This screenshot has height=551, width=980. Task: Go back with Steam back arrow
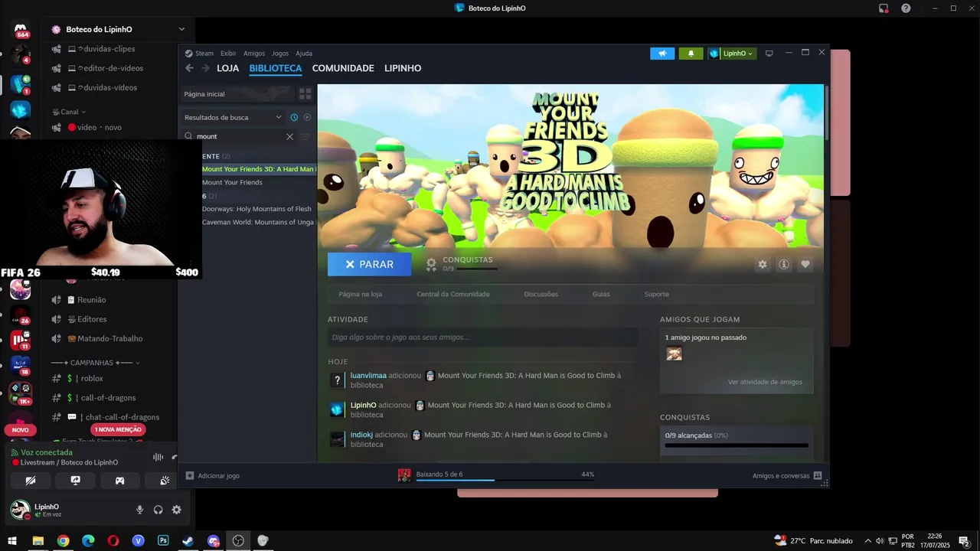coord(189,68)
